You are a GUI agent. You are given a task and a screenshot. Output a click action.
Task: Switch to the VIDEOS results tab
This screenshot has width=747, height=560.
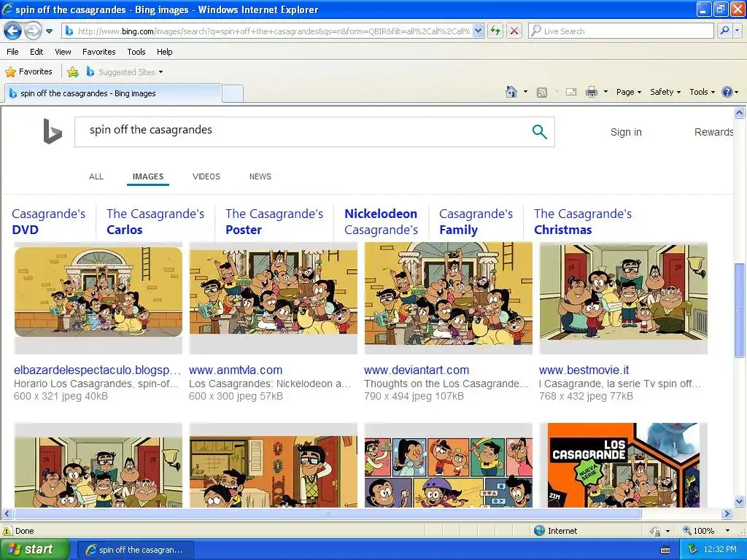click(206, 176)
